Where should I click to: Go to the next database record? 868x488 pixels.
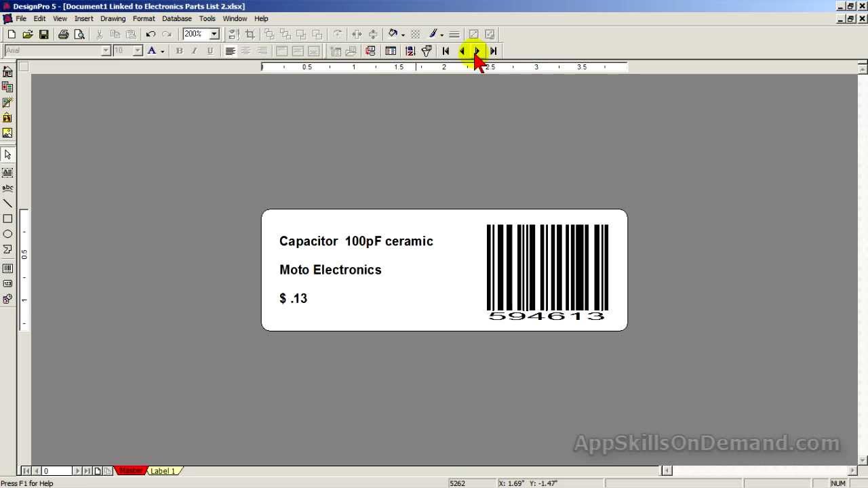click(x=477, y=51)
